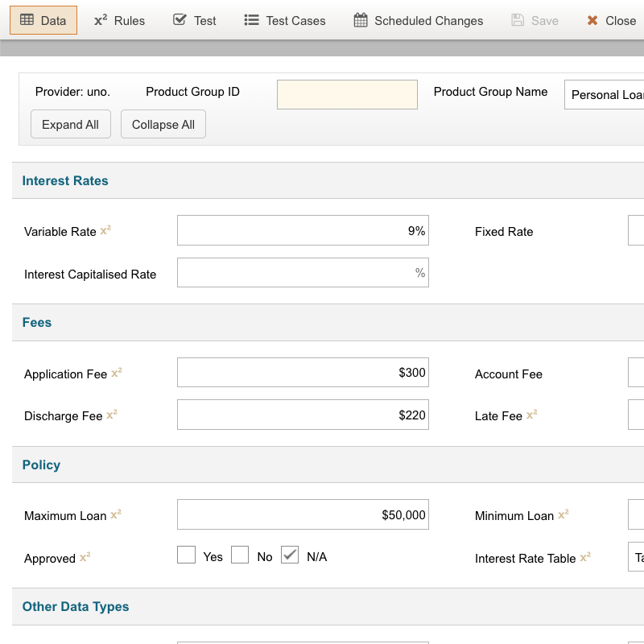Collapse the Interest Rates section

pyautogui.click(x=328, y=180)
